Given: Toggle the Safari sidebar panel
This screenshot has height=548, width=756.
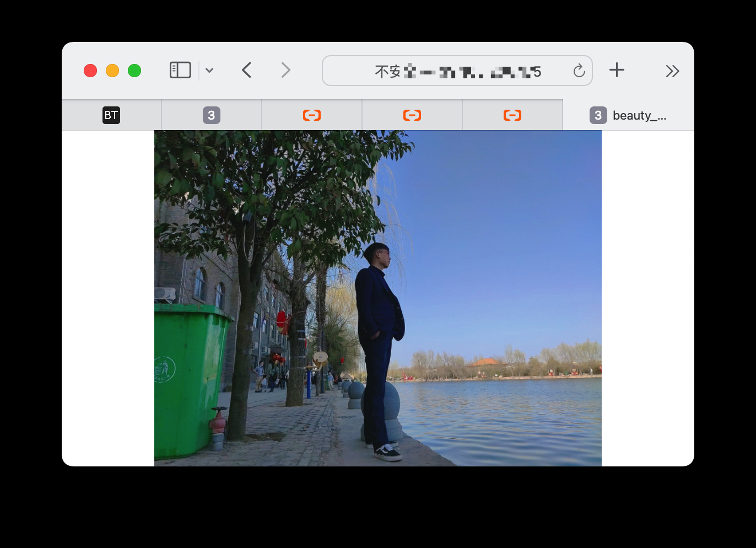Looking at the screenshot, I should [180, 71].
